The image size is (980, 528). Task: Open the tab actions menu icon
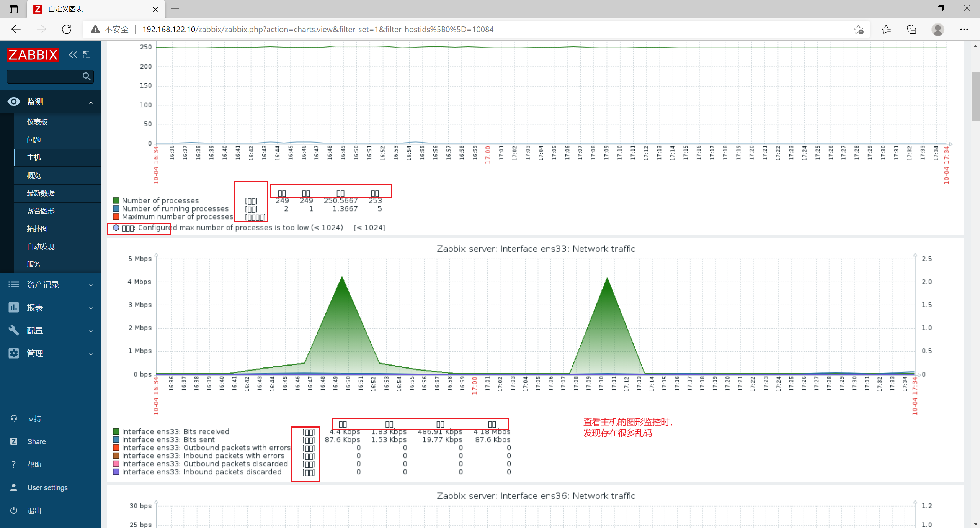14,9
